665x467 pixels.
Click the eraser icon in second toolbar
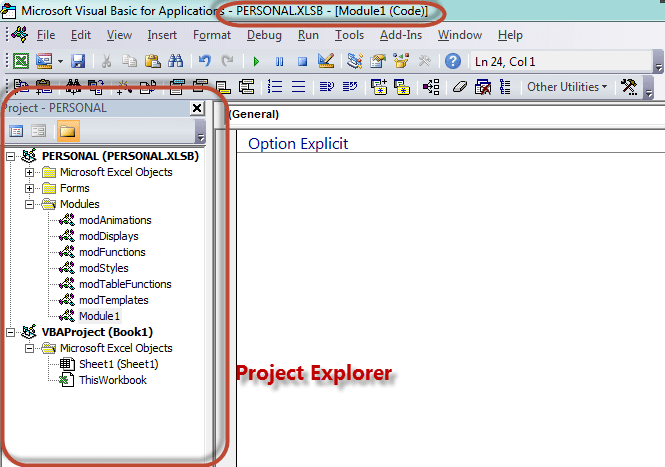[460, 87]
